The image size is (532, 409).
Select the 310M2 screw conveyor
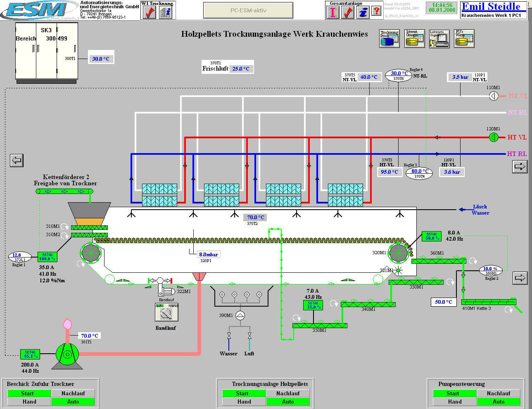(x=89, y=235)
